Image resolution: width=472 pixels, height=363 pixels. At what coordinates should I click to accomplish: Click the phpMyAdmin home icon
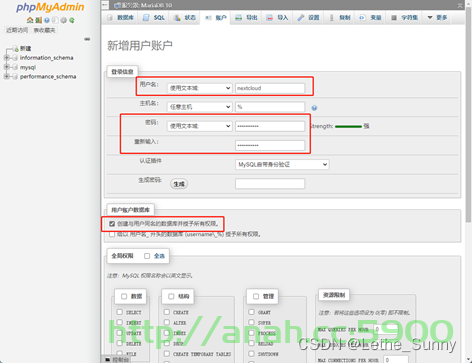pyautogui.click(x=30, y=20)
